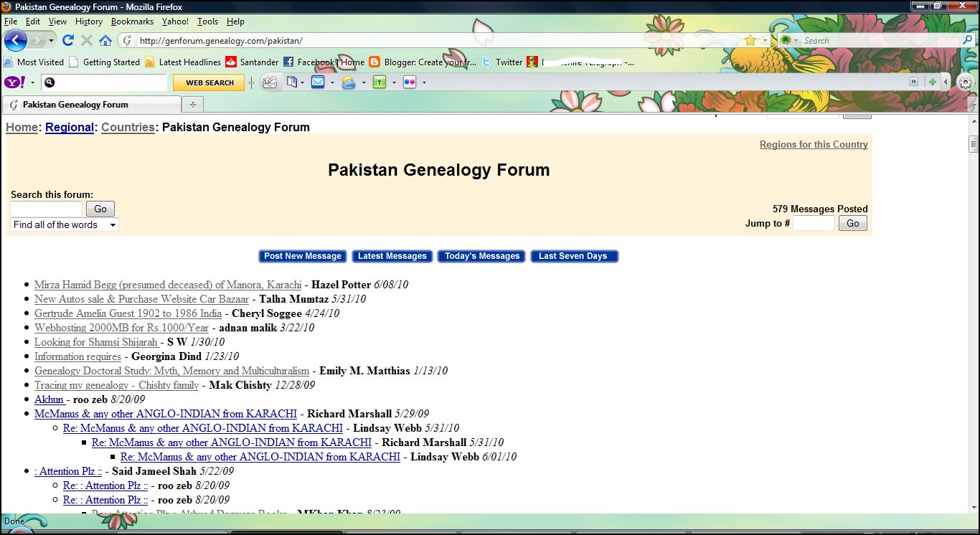Open the 'Find all of the words' dropdown
Screen dimensions: 980x535
(x=63, y=224)
